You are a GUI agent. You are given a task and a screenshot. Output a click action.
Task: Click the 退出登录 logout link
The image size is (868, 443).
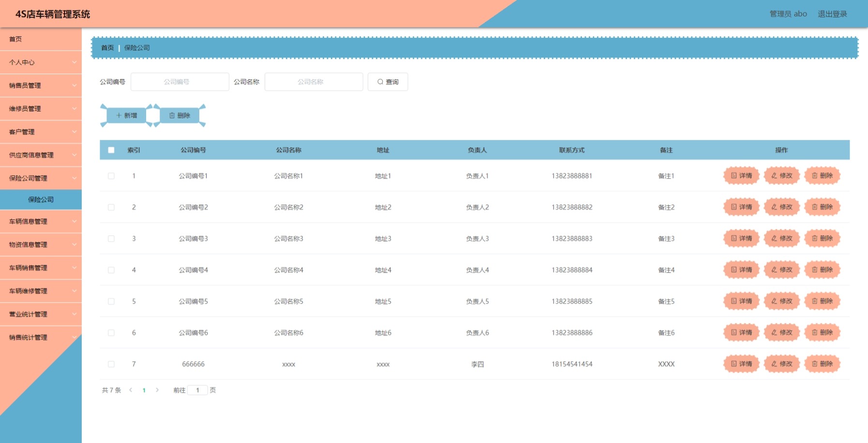832,14
